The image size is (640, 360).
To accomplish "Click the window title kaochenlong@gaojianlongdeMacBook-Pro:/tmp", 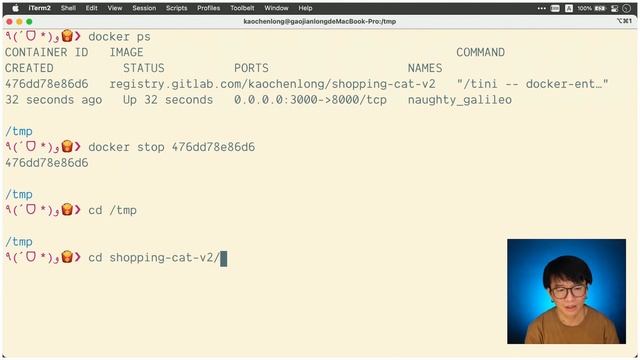I will [320, 22].
